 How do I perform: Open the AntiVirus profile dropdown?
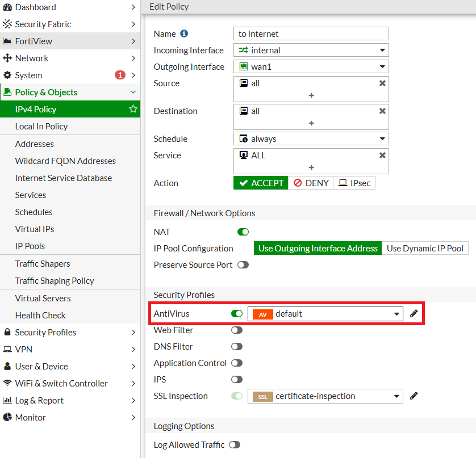325,314
